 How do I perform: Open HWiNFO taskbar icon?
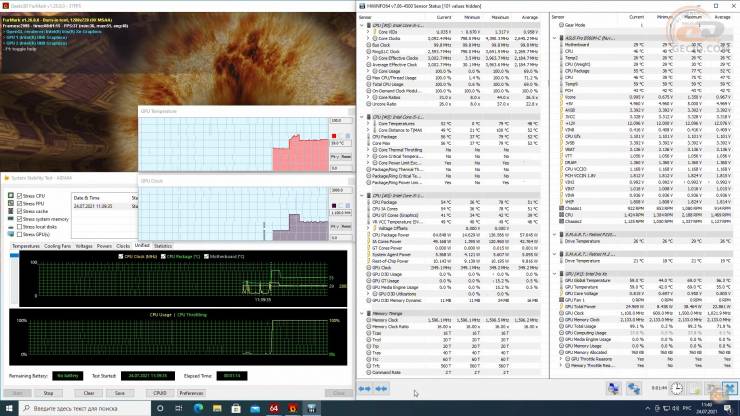point(311,408)
